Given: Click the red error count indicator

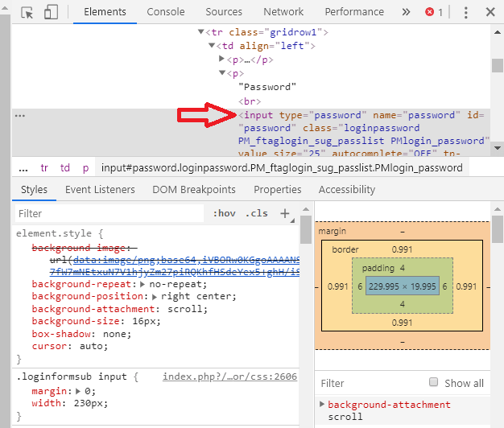Looking at the screenshot, I should click(x=434, y=12).
